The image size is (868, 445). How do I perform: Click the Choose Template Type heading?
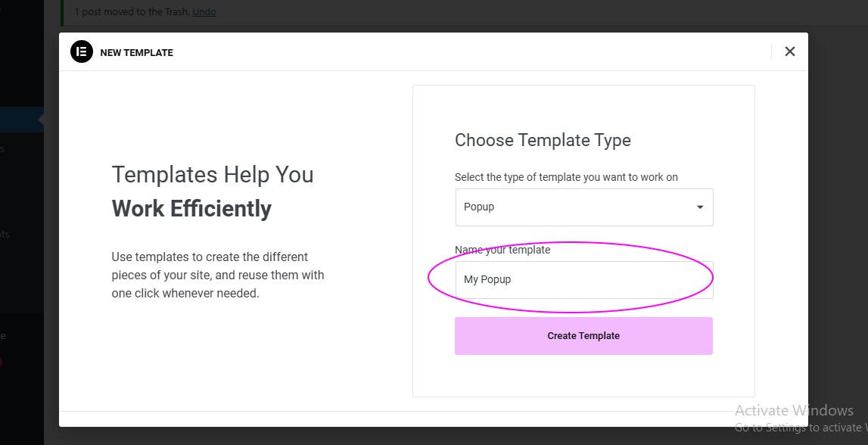[543, 140]
